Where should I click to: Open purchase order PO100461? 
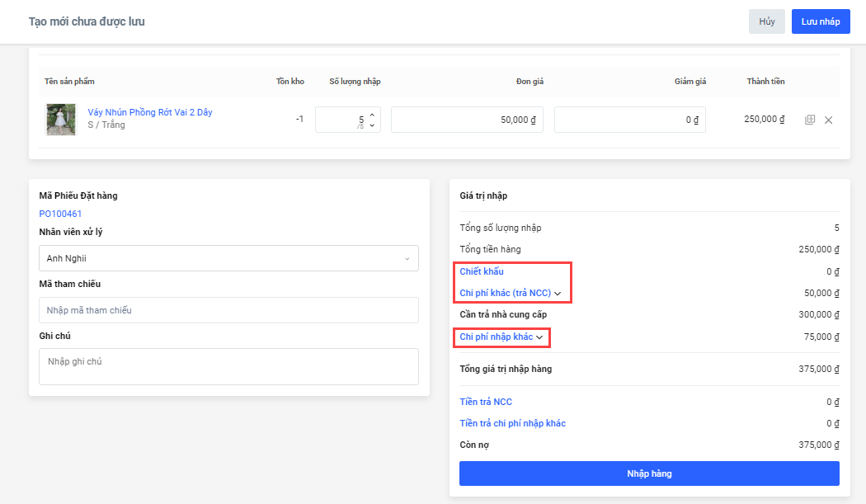click(x=60, y=214)
